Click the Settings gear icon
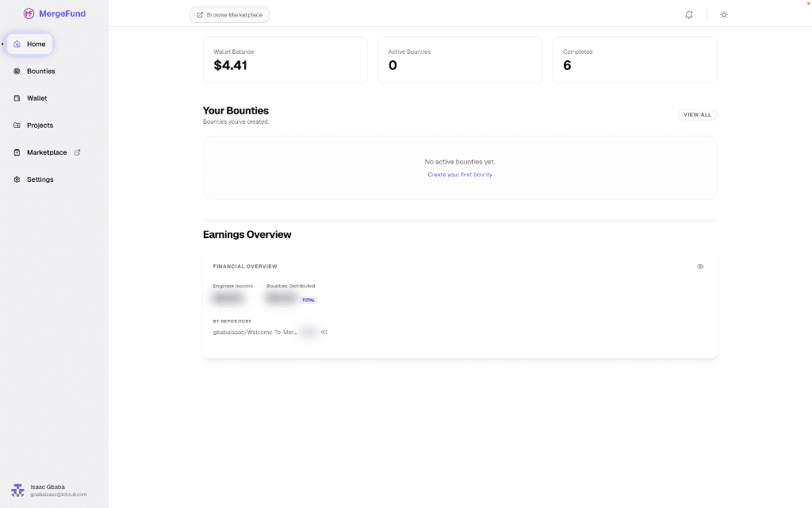 click(x=17, y=179)
